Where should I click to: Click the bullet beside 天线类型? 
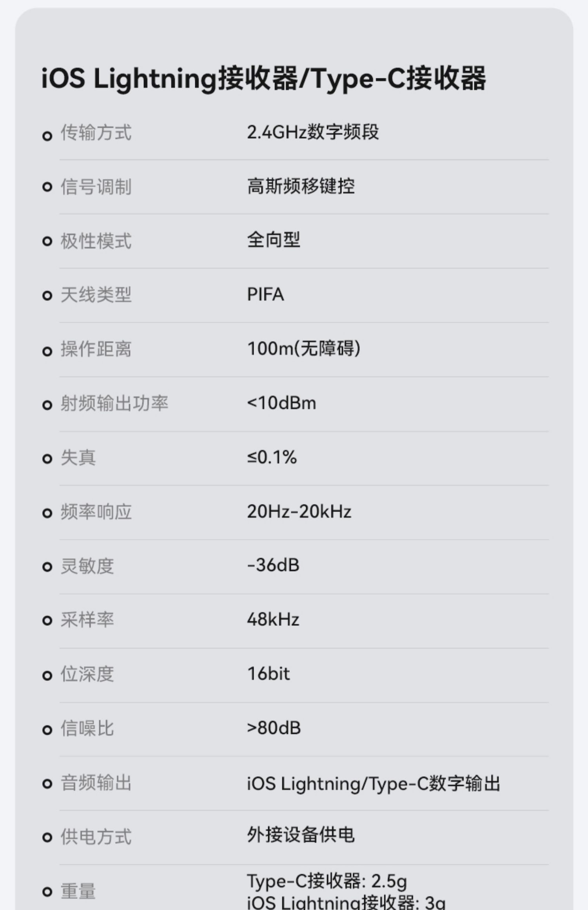[47, 295]
